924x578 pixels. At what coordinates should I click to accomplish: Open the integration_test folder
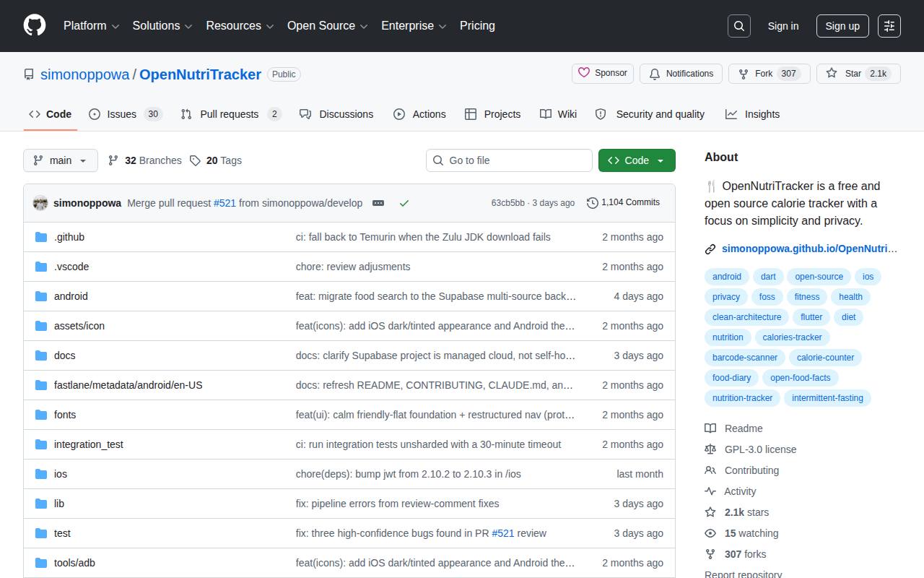tap(89, 444)
